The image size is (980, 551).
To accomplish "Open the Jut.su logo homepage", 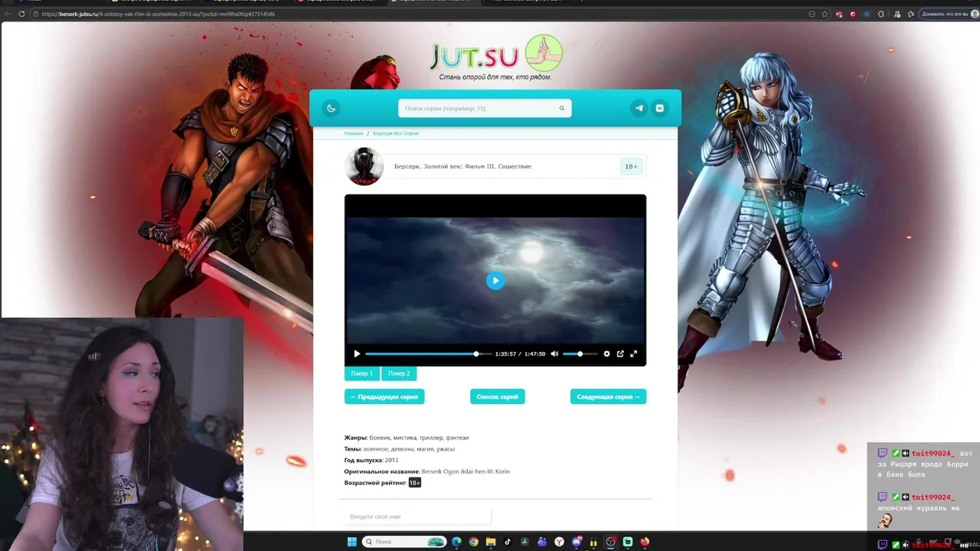I will tap(496, 57).
